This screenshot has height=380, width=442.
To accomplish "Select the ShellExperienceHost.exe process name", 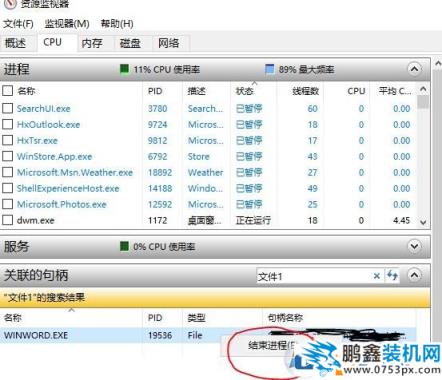I will point(68,189).
